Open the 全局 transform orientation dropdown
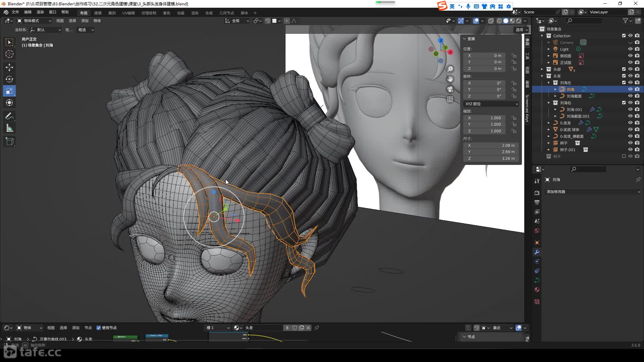The image size is (644, 362). click(x=237, y=21)
